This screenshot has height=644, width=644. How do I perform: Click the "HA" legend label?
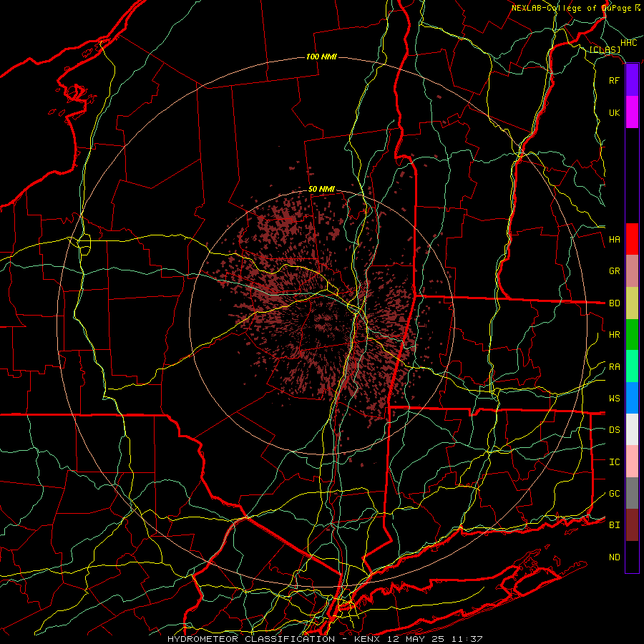(x=614, y=240)
